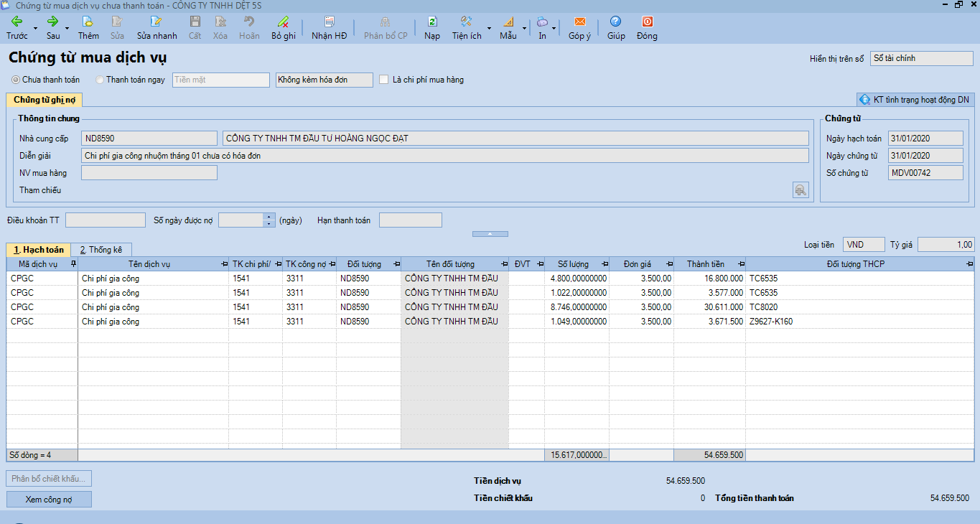Select the Z9627-K160 cost object cell
Screen dimensions: 980x524
pos(860,322)
